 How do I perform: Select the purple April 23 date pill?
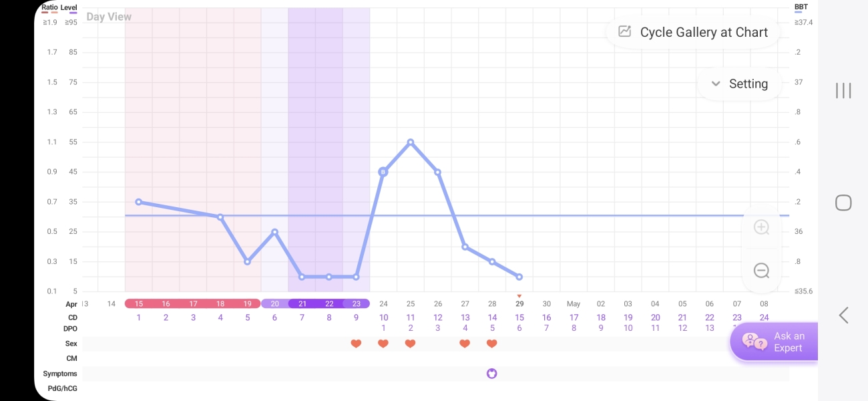[356, 303]
